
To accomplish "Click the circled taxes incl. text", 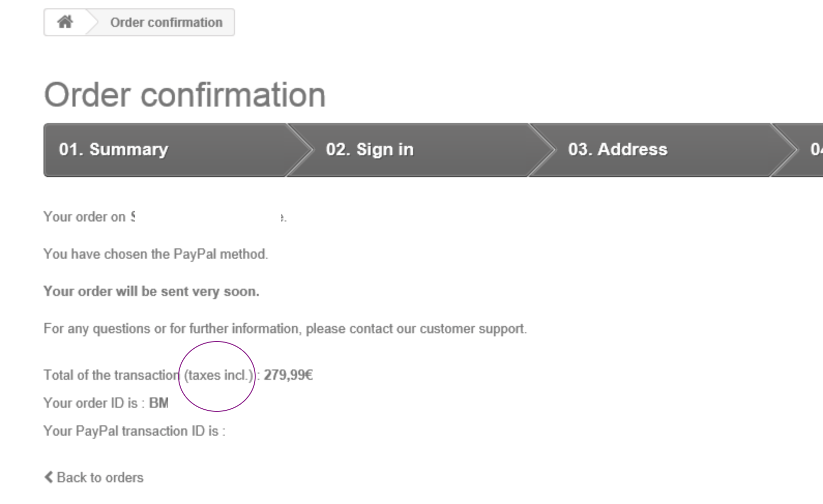I will [x=219, y=375].
